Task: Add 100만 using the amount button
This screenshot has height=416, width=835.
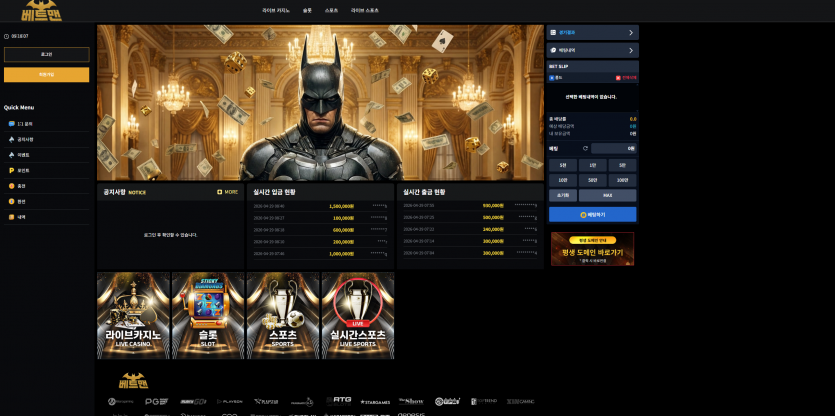Action: [622, 180]
